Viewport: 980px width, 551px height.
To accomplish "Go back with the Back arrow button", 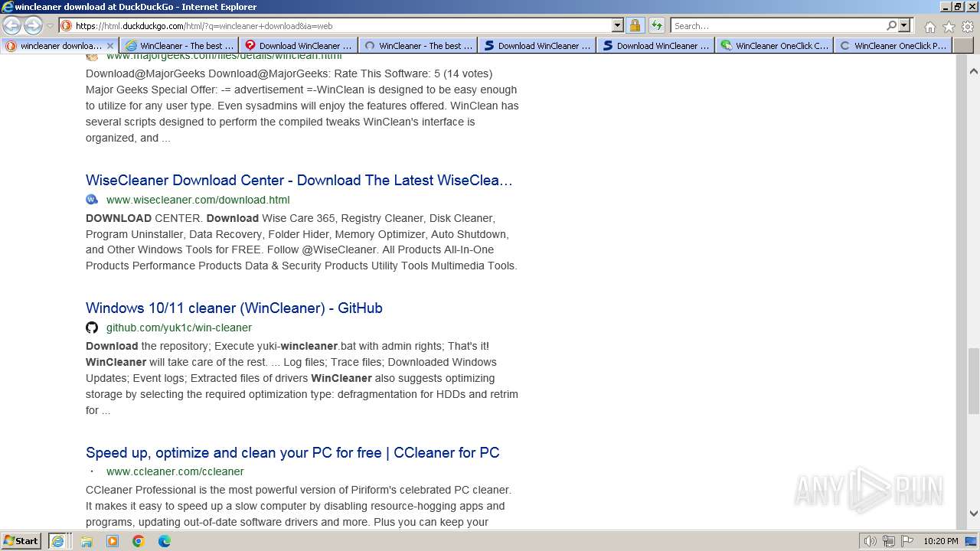I will click(11, 25).
